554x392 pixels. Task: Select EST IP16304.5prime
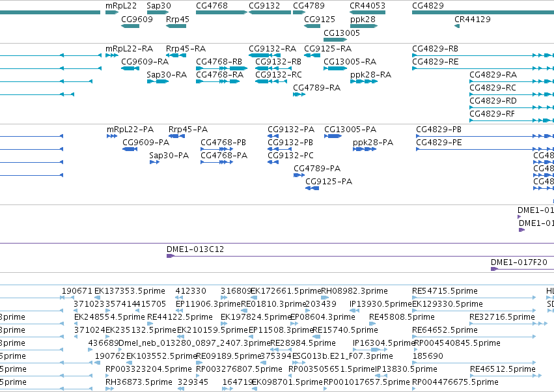369,350
